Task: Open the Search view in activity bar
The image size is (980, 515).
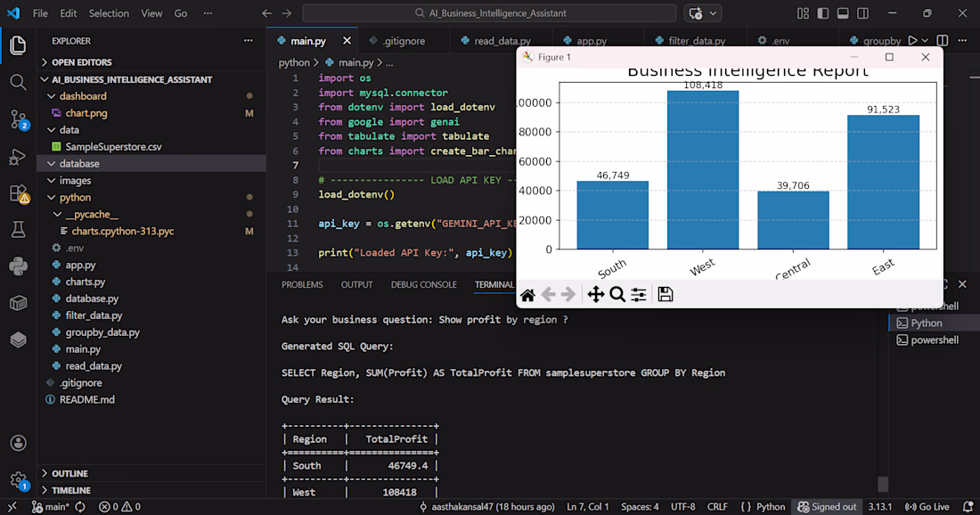Action: click(x=18, y=82)
